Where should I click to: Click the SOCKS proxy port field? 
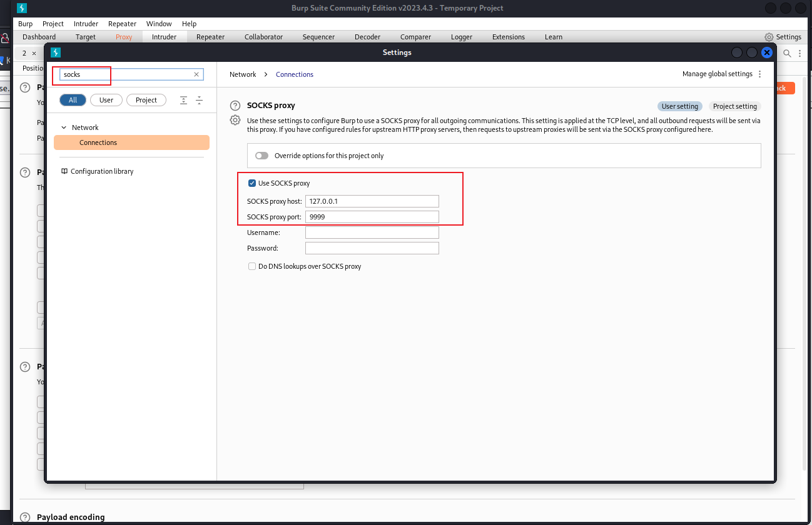[x=372, y=217]
